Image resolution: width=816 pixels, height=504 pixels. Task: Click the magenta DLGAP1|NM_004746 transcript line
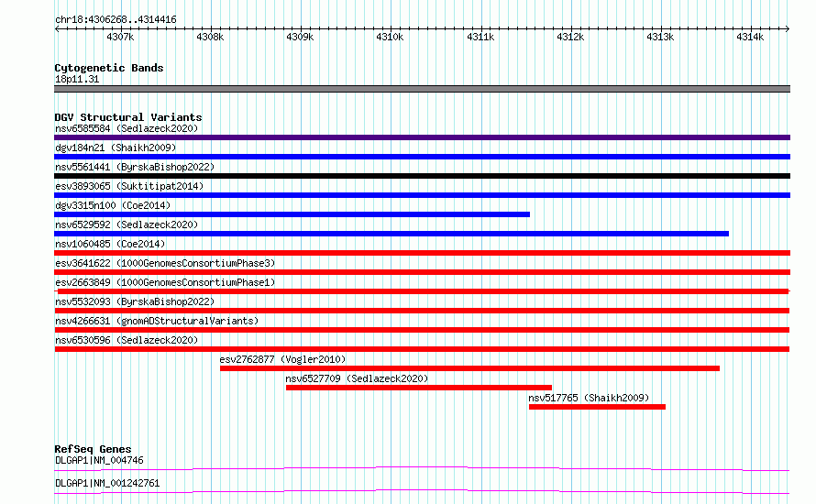point(422,468)
